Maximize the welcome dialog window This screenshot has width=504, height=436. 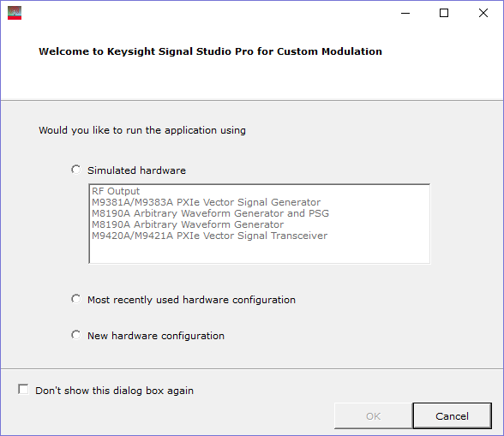click(444, 13)
